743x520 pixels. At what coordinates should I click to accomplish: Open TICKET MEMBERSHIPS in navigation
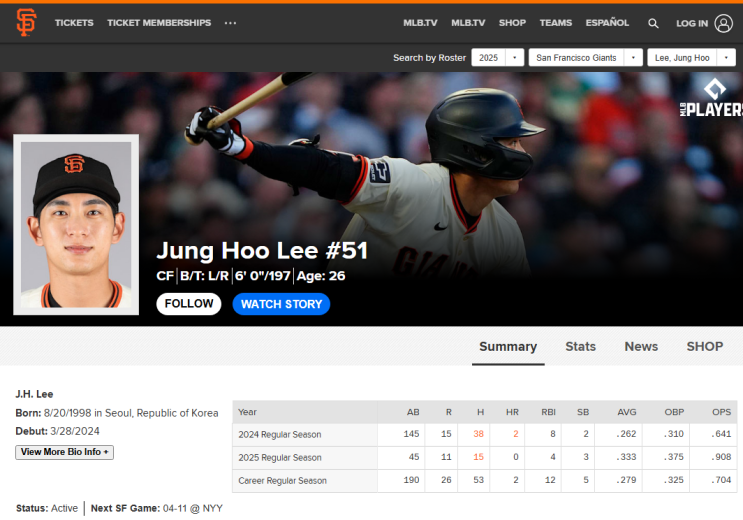(x=159, y=23)
